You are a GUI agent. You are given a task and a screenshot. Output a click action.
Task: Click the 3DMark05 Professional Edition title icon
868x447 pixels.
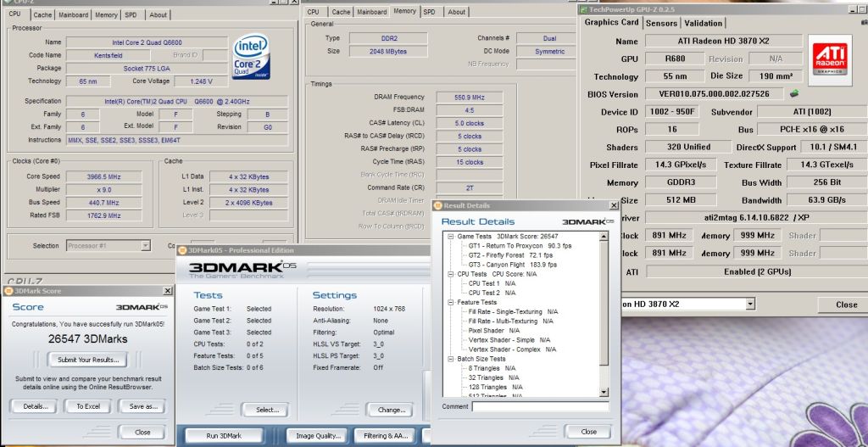coord(183,250)
